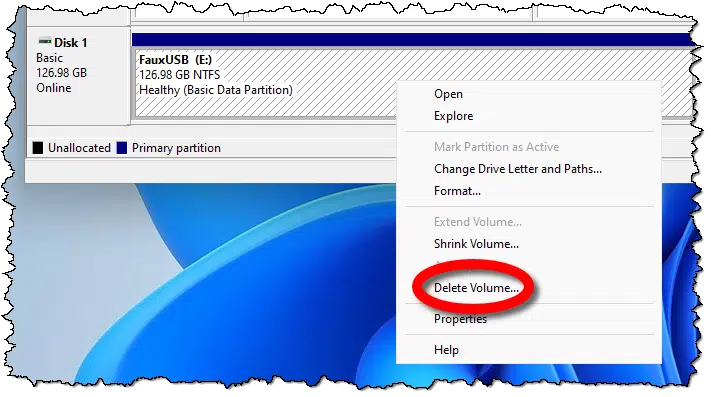The image size is (711, 397).
Task: Click the Disk 1 drive icon
Action: point(44,42)
